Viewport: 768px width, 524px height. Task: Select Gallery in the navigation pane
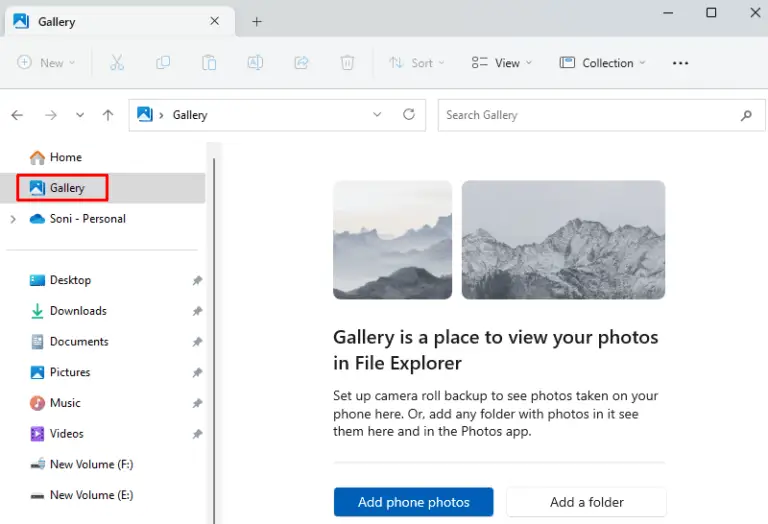pyautogui.click(x=103, y=188)
